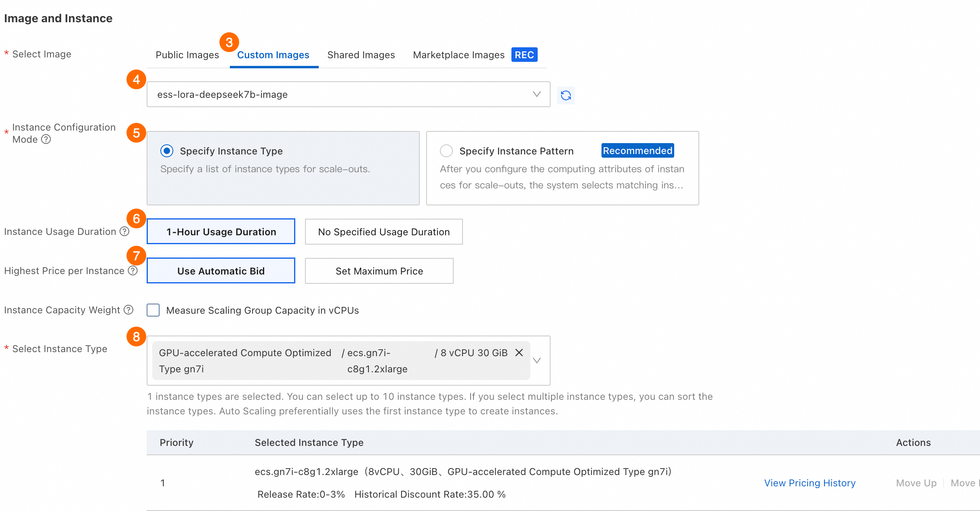Expand the Select Instance Type dropdown arrow
This screenshot has width=980, height=511.
[x=537, y=360]
